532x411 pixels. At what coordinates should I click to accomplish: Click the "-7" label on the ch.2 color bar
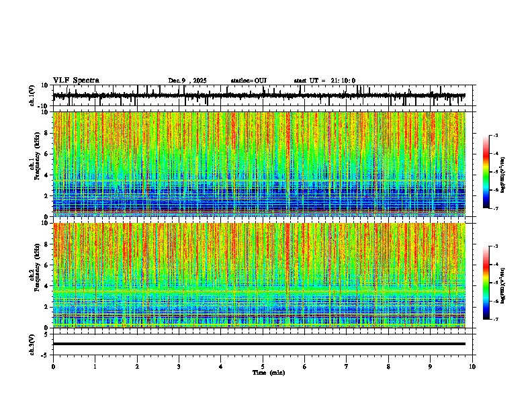point(495,320)
